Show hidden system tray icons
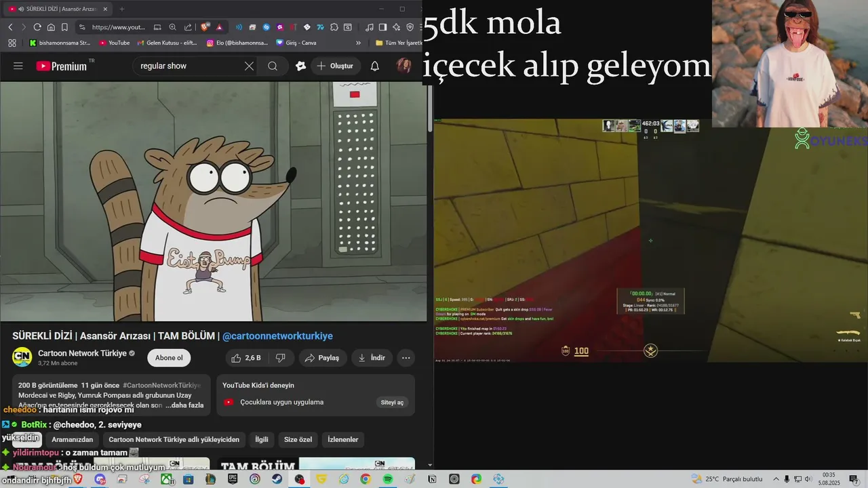 [x=776, y=479]
